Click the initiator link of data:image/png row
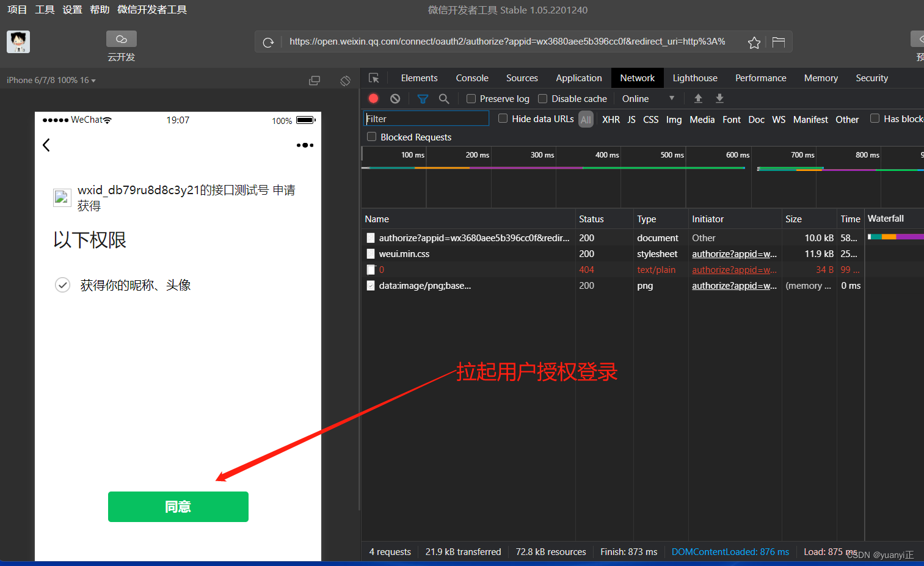924x566 pixels. pos(734,286)
